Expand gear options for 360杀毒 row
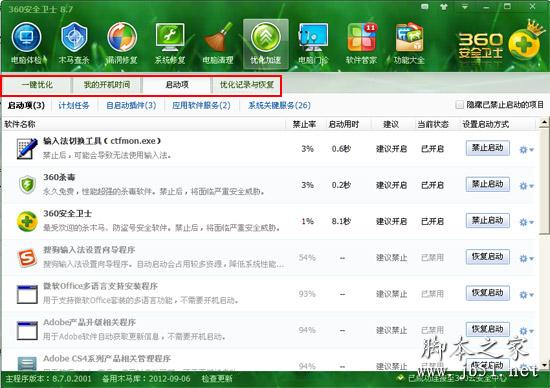 (526, 186)
